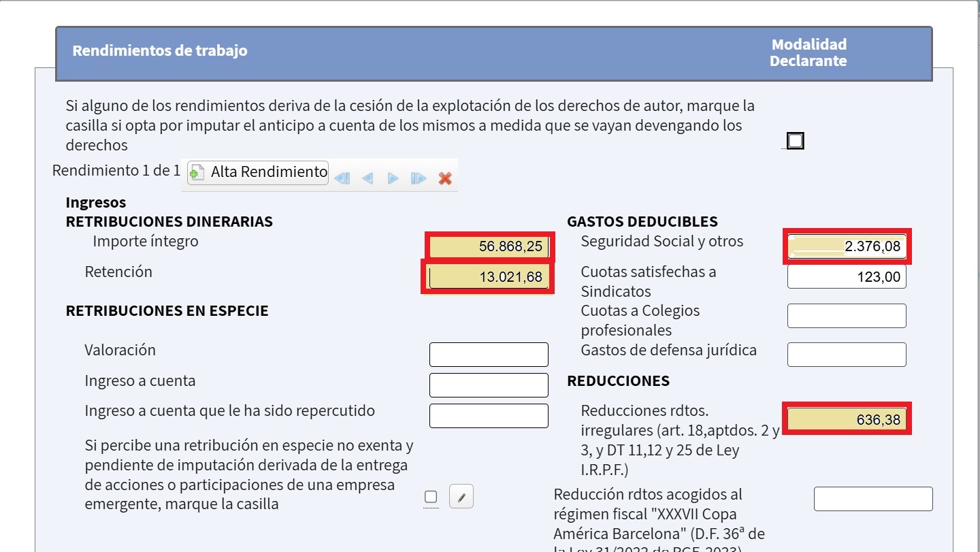Click the Alta Rendimiento button

point(258,172)
